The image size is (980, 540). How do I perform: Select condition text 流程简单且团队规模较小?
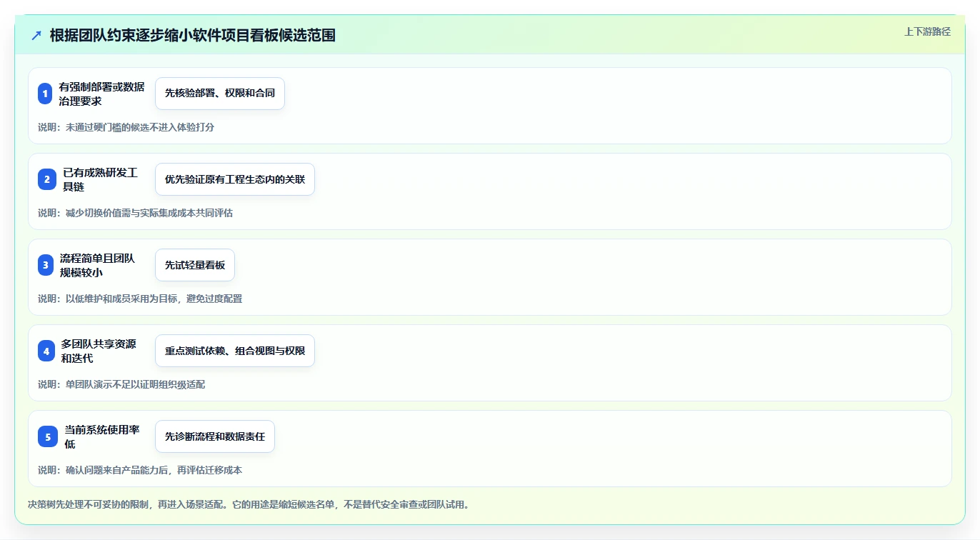pyautogui.click(x=97, y=265)
